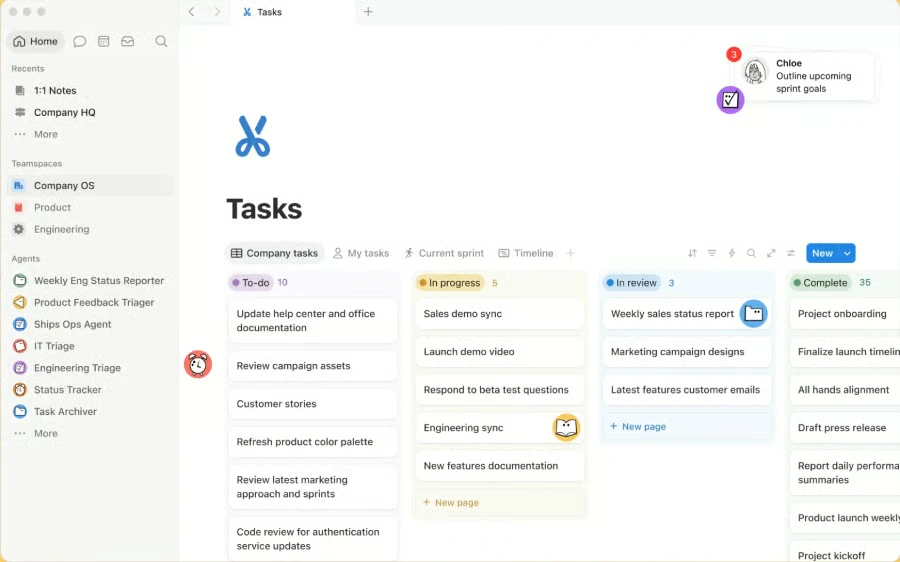Open the Marketing campaign designs card
This screenshot has height=562, width=900.
click(687, 351)
